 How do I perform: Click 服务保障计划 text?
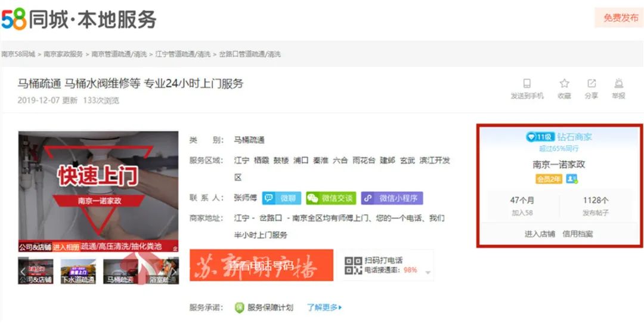tap(270, 307)
